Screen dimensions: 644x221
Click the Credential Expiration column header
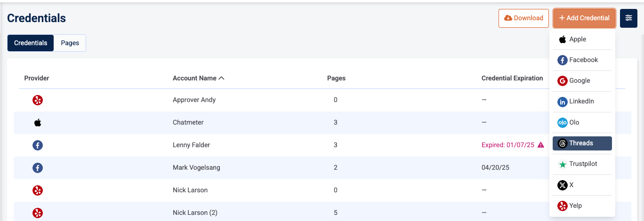coord(512,79)
